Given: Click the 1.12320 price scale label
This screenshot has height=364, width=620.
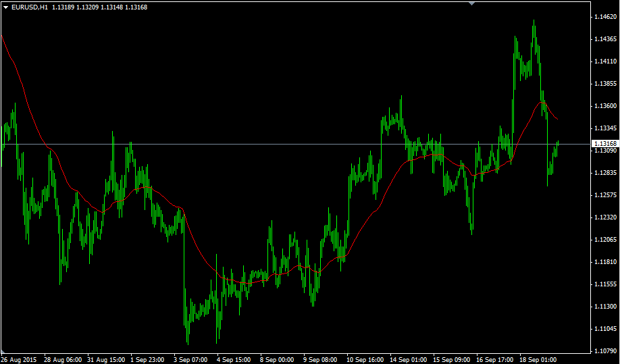Looking at the screenshot, I should [x=605, y=217].
